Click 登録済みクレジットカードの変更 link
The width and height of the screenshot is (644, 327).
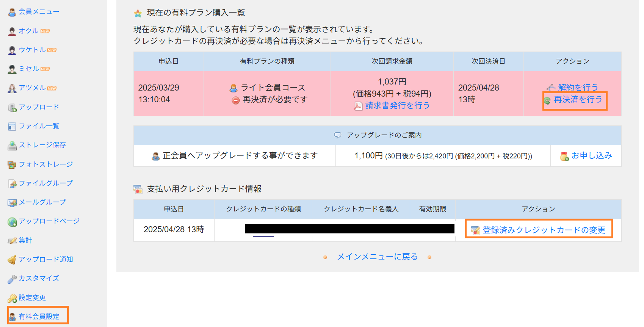point(544,230)
